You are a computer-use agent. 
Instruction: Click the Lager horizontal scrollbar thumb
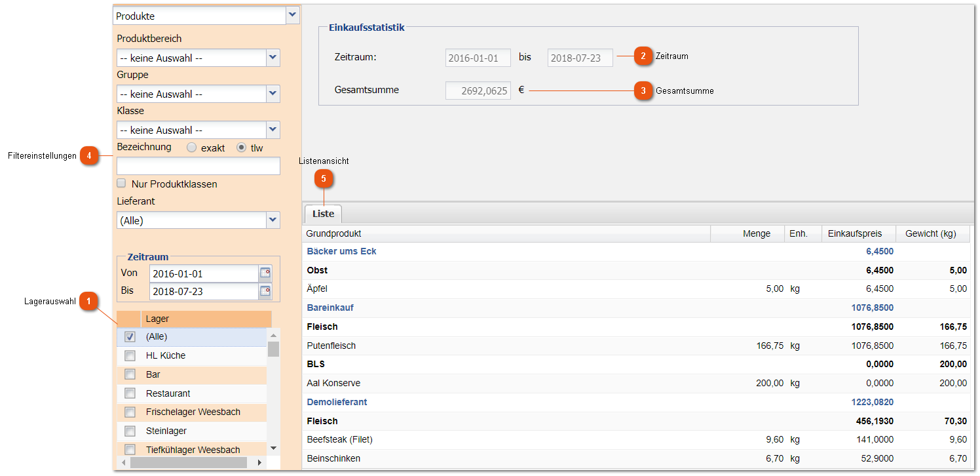[189, 462]
